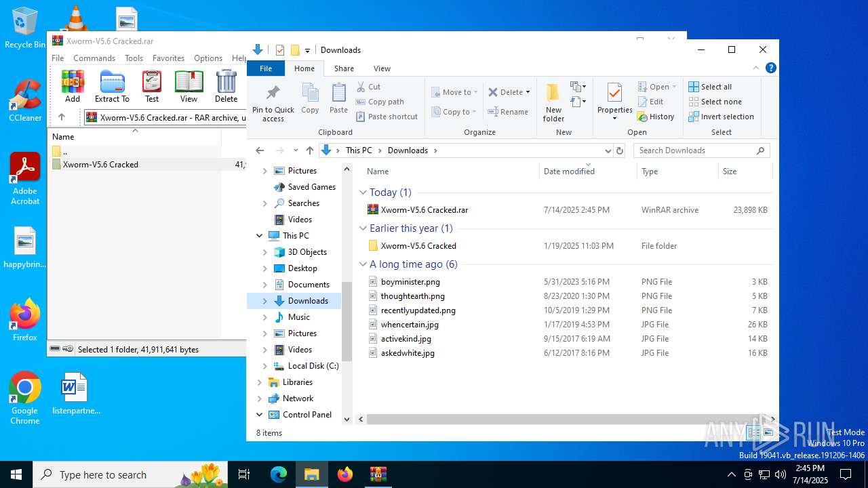
Task: Click Edit in the Open group
Action: pyautogui.click(x=651, y=102)
